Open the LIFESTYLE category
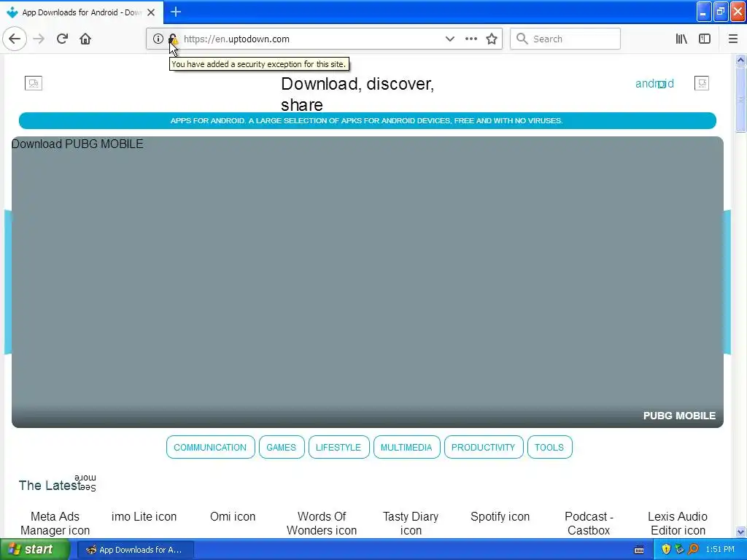Screen dimensions: 747x560 click(338, 447)
